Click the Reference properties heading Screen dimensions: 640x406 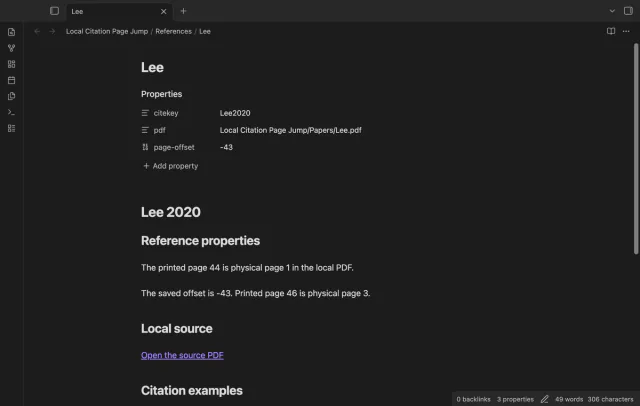(200, 241)
